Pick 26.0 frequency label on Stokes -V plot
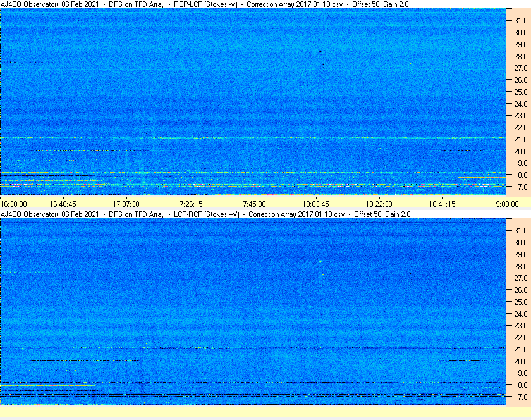The image size is (531, 420). pos(521,80)
